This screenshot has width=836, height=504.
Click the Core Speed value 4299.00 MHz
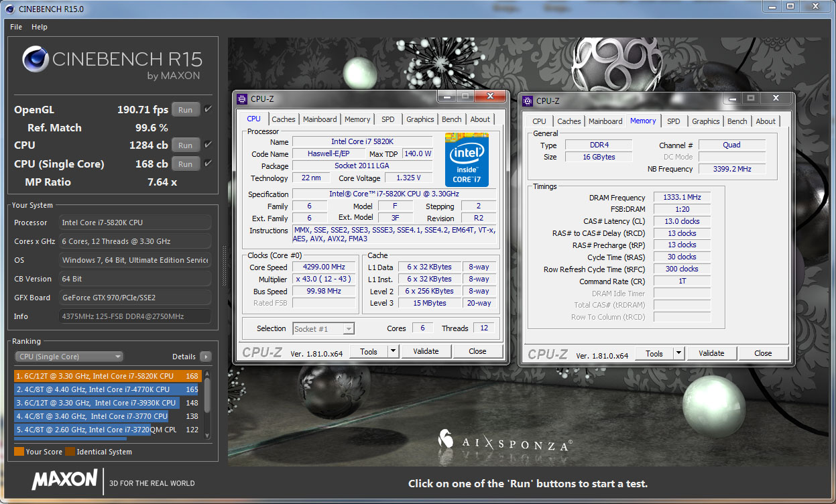point(324,267)
